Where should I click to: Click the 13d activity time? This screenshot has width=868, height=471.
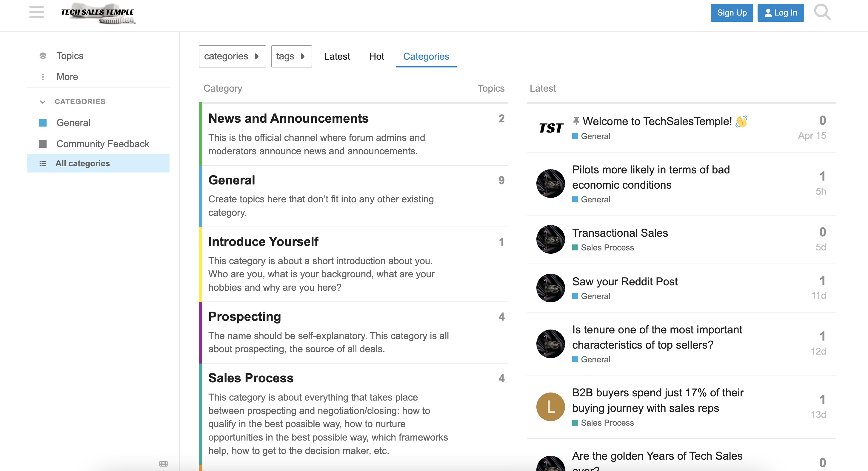818,414
